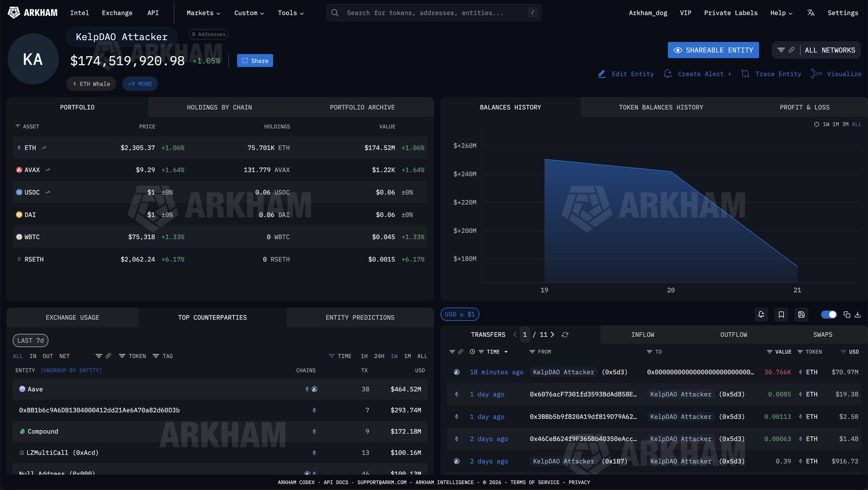Click the chain link icon in ALL NETWORKS pill
Image resolution: width=868 pixels, height=490 pixels.
pyautogui.click(x=792, y=50)
